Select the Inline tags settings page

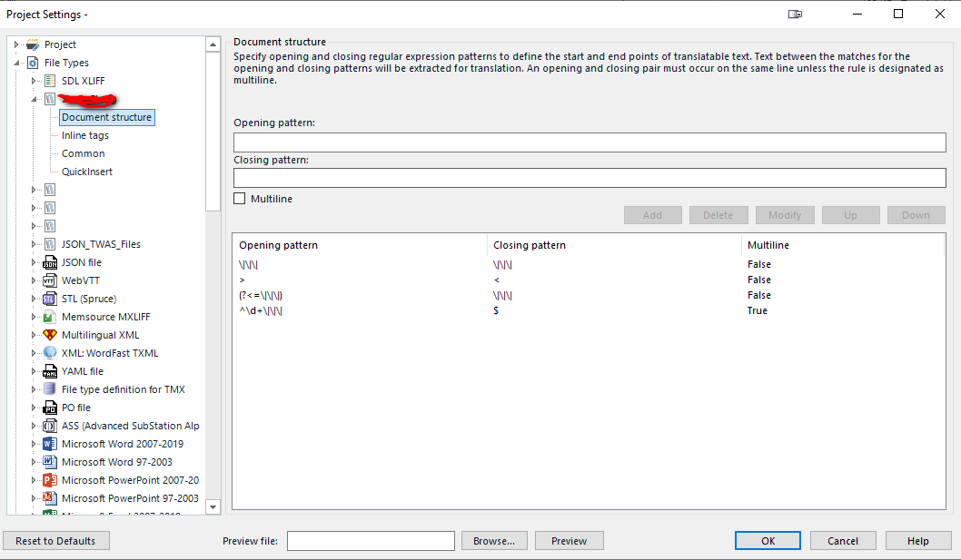84,134
